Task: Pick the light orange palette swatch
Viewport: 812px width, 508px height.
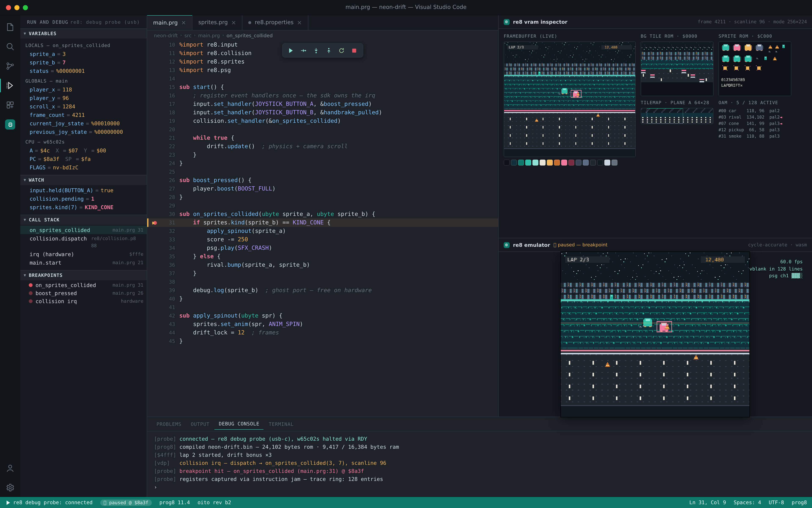Action: [x=550, y=163]
